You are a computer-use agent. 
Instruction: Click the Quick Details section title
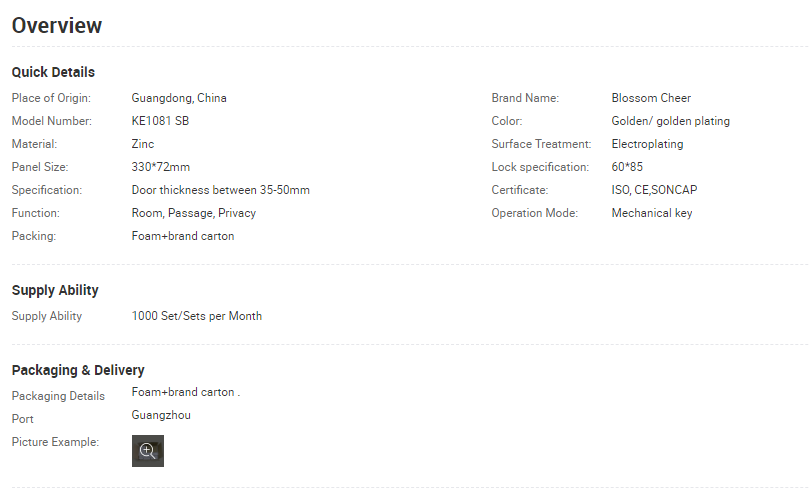coord(53,72)
